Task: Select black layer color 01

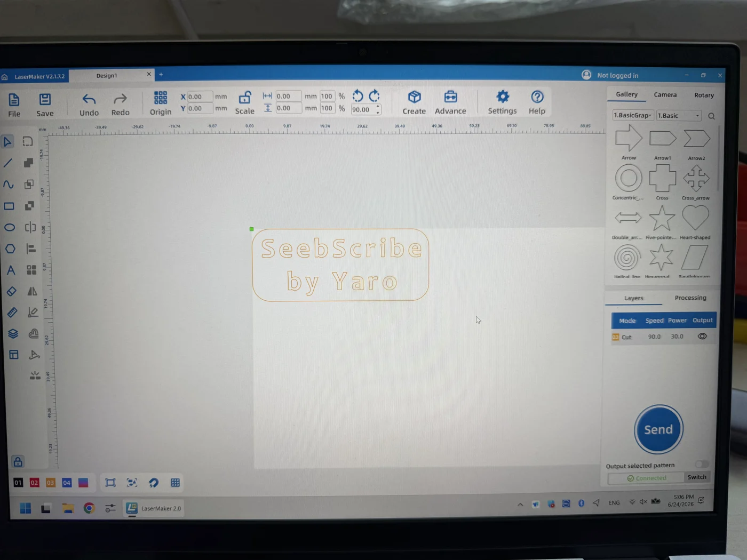Action: pyautogui.click(x=18, y=483)
